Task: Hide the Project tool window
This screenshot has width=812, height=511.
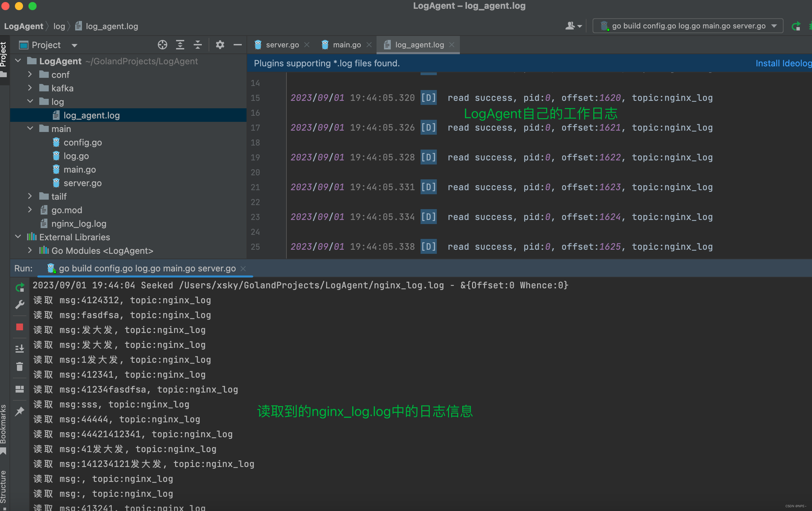Action: tap(237, 45)
